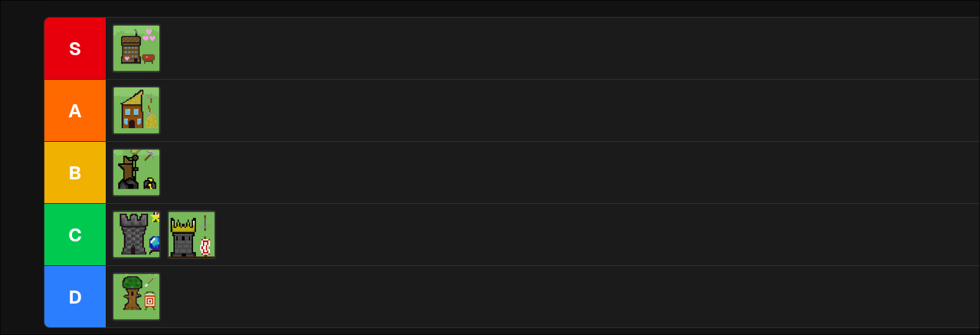Click the empty space in the A row

(536, 110)
